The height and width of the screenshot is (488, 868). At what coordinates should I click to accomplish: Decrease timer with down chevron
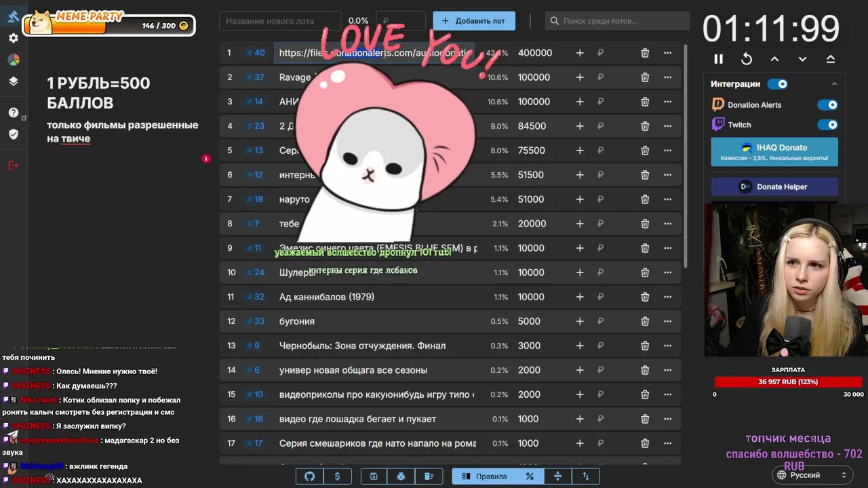(x=802, y=59)
